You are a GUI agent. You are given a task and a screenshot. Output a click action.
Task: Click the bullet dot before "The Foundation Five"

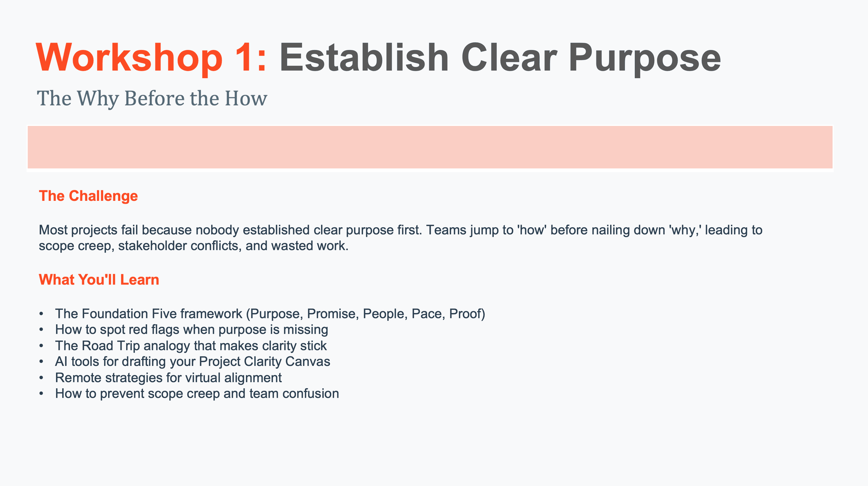coord(42,314)
